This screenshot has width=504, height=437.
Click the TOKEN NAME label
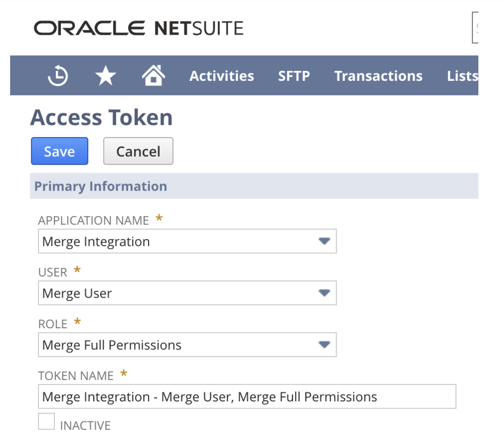(76, 376)
